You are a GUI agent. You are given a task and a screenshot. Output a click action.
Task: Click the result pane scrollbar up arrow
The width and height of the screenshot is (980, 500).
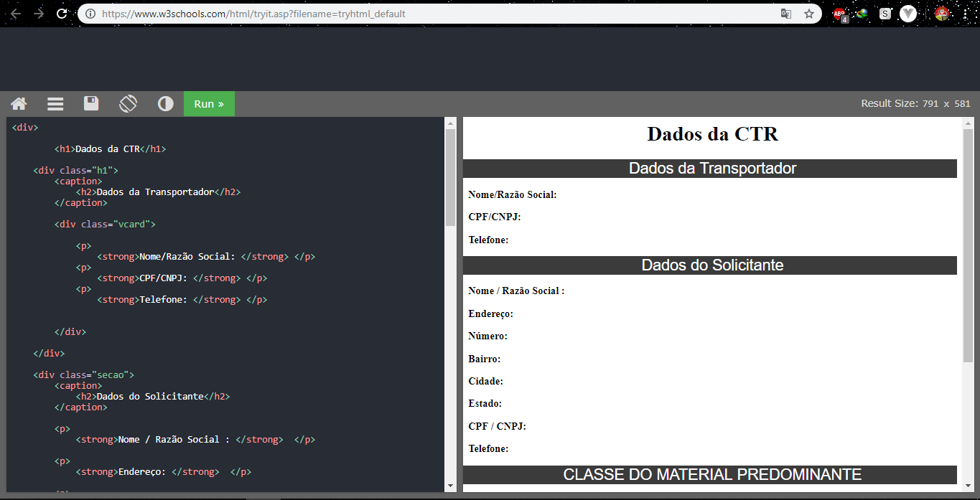point(969,123)
